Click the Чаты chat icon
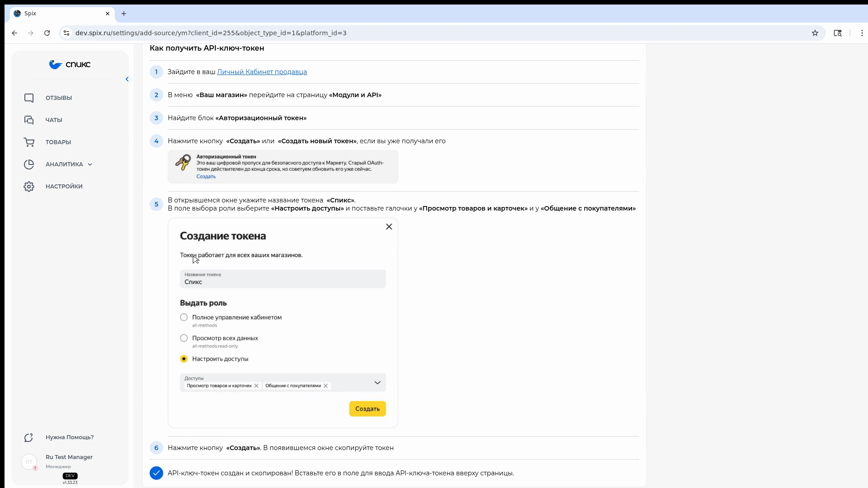The width and height of the screenshot is (868, 488). click(x=29, y=120)
